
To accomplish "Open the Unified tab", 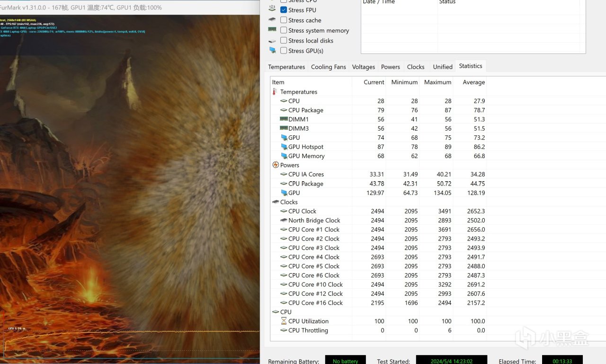I will [443, 67].
